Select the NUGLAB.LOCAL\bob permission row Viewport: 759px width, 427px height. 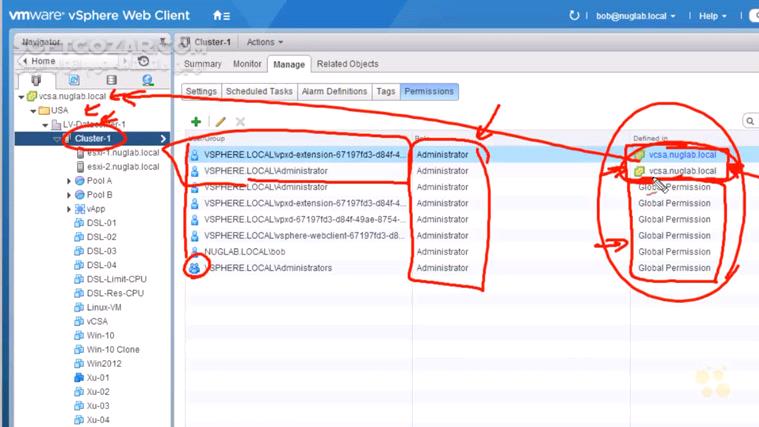coord(472,252)
